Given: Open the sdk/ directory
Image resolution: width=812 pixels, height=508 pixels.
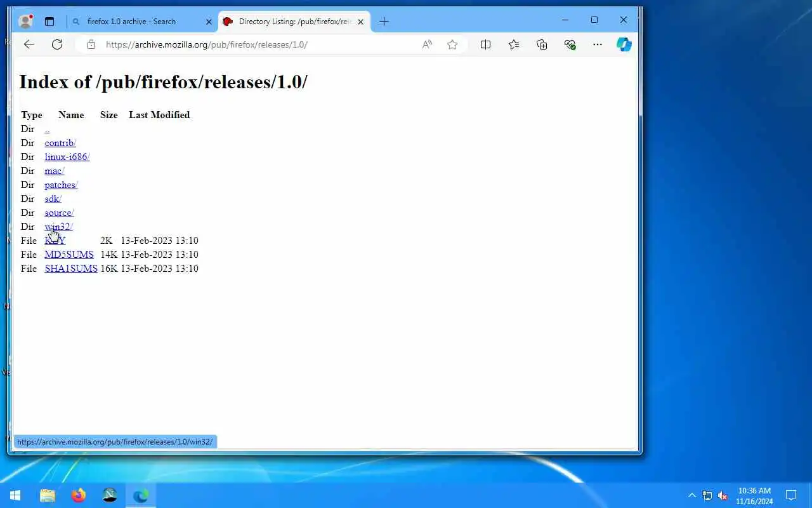Looking at the screenshot, I should pyautogui.click(x=53, y=199).
